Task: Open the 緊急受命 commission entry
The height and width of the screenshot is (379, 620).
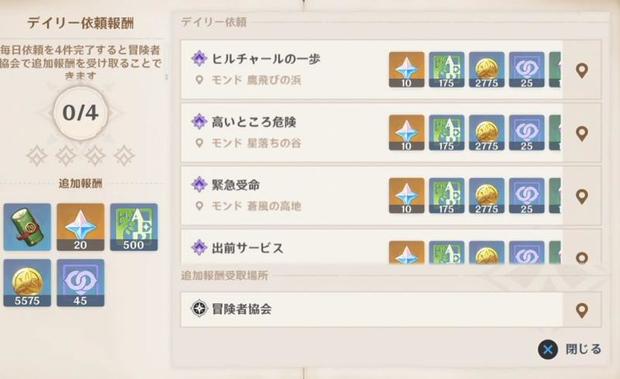Action: click(x=372, y=196)
